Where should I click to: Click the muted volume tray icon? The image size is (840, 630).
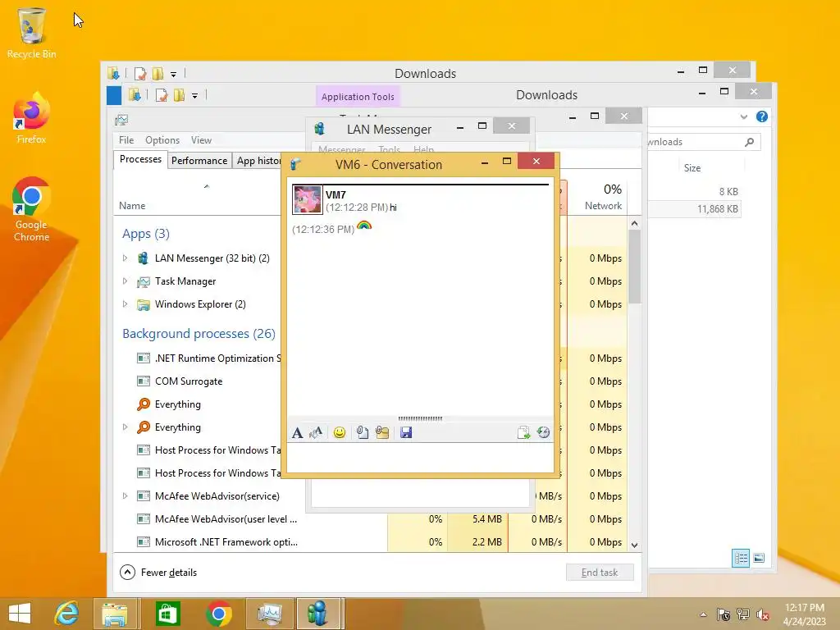(x=763, y=614)
